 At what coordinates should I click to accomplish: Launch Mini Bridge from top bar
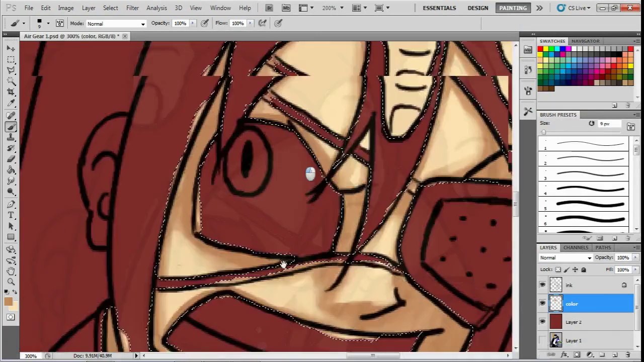click(x=286, y=8)
